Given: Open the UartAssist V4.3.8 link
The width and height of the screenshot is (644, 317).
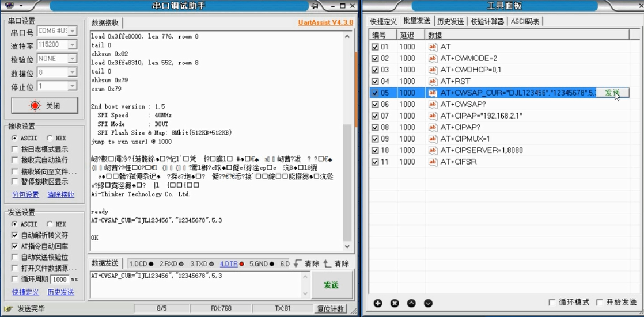Looking at the screenshot, I should (325, 22).
